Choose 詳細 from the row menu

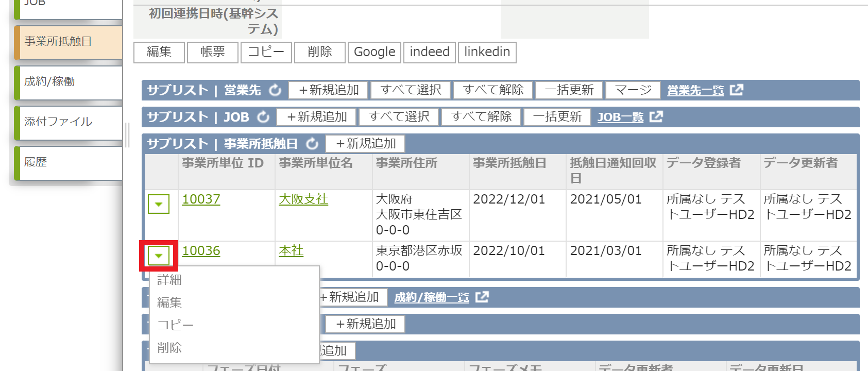pos(169,280)
